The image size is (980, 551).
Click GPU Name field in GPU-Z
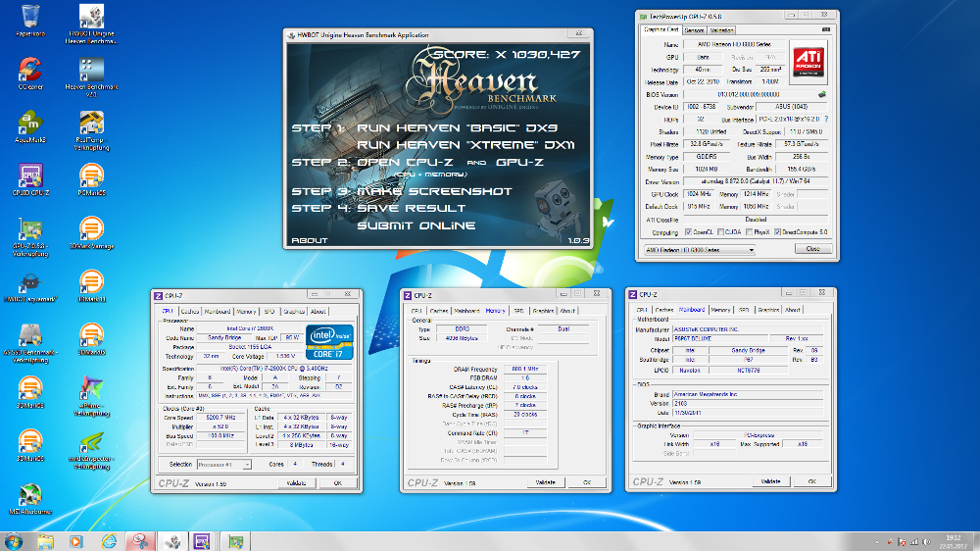(x=733, y=44)
